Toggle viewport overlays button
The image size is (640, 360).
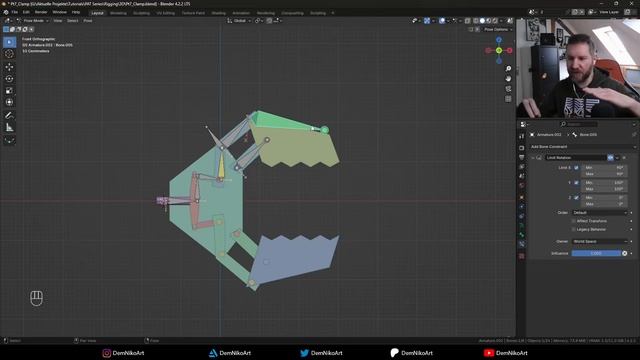coord(442,20)
